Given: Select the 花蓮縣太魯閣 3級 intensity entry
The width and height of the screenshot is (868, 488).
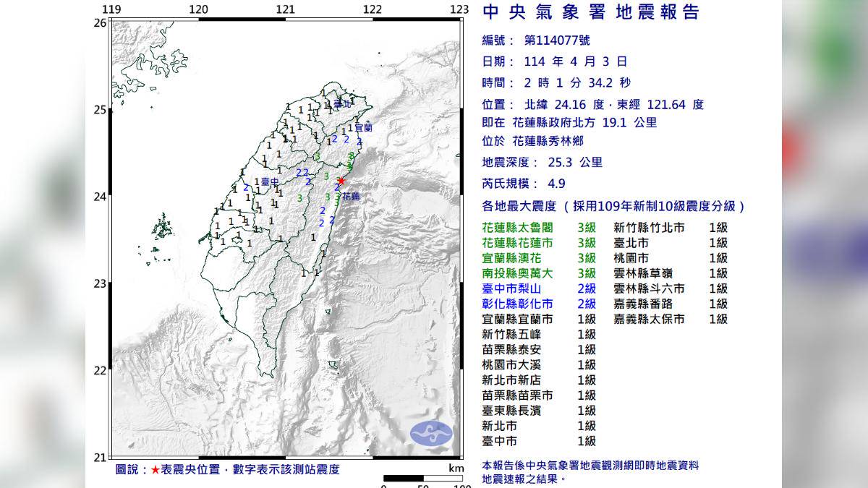Looking at the screenshot, I should (539, 228).
